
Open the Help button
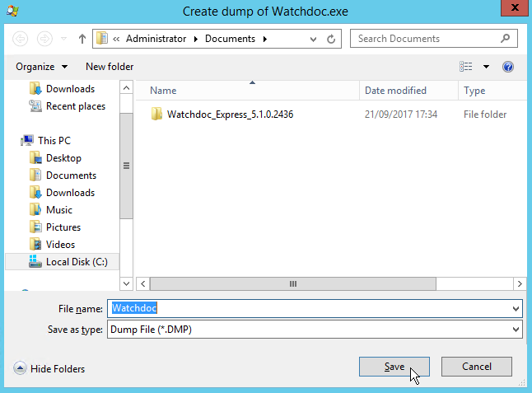point(508,67)
